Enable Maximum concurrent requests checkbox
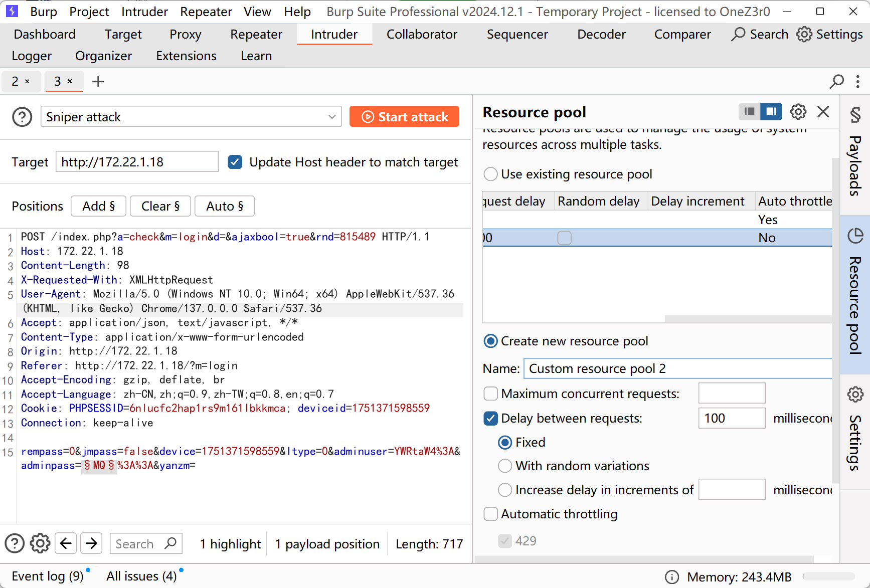870x588 pixels. click(x=490, y=394)
